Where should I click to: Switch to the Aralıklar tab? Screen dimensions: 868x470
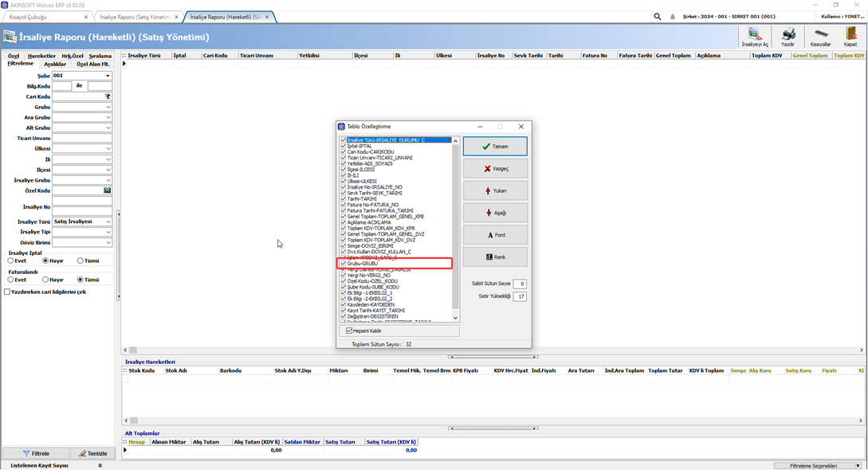coord(55,65)
